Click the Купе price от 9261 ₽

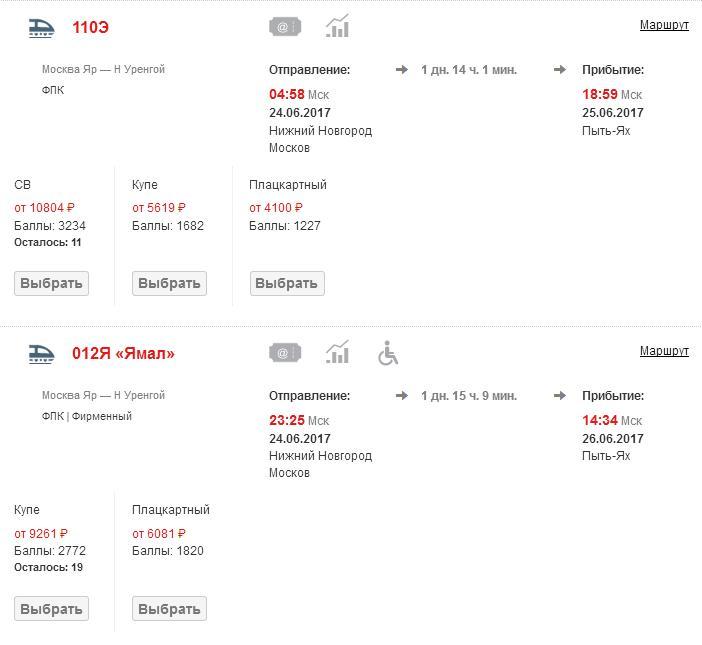pyautogui.click(x=41, y=534)
